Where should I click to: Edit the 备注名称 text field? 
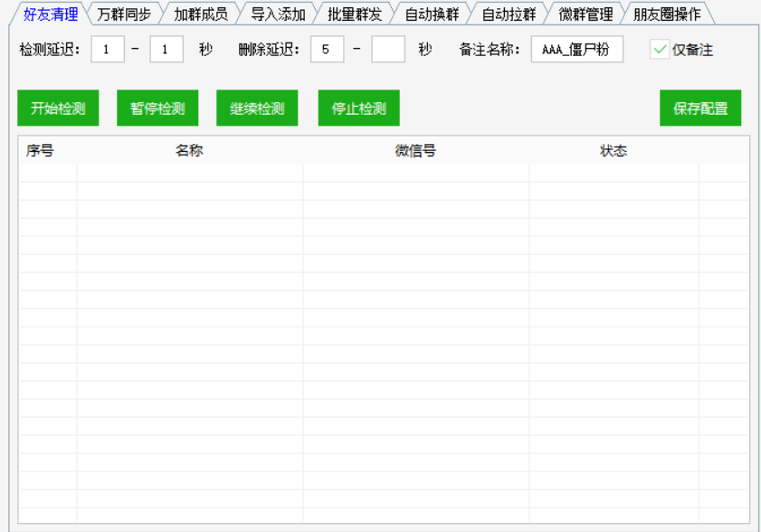576,50
